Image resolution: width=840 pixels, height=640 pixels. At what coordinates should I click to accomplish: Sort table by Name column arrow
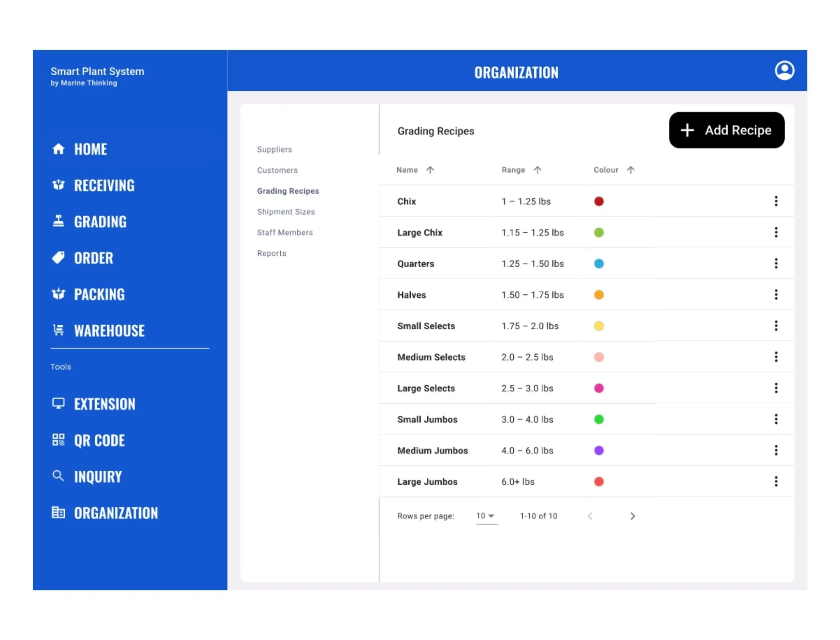click(x=430, y=170)
